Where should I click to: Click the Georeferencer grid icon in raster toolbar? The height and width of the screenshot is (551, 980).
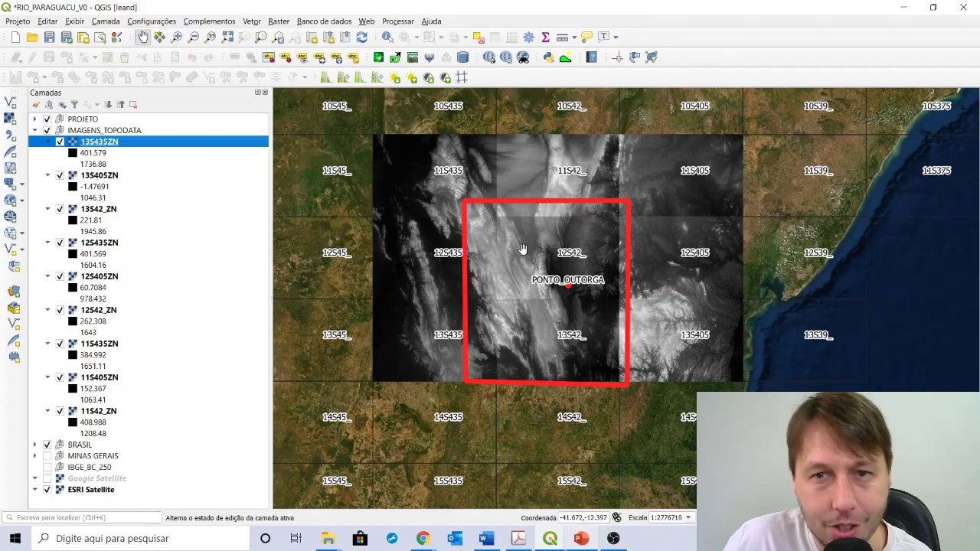coord(462,77)
